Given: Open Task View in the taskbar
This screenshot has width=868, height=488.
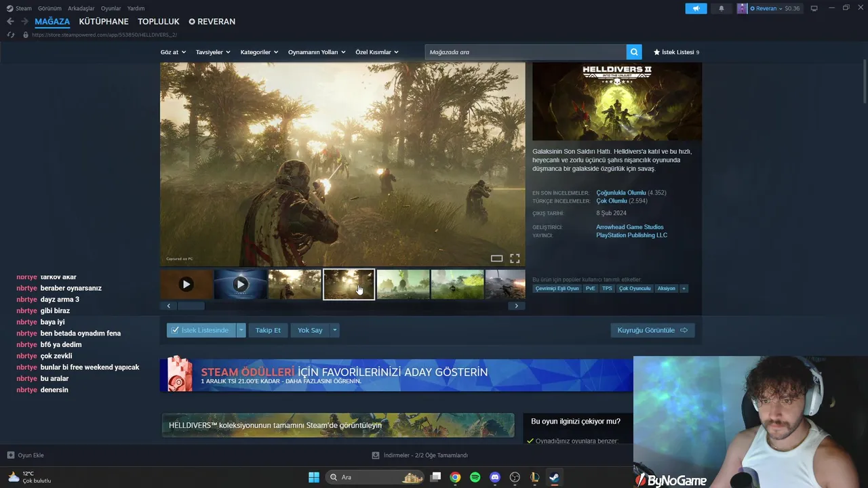Looking at the screenshot, I should coord(436,477).
